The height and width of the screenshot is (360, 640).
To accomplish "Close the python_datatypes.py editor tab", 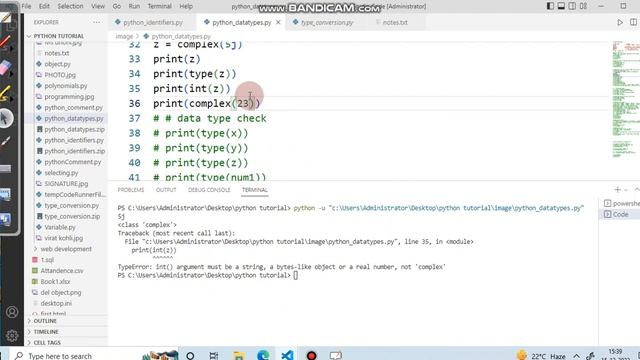I will [278, 22].
